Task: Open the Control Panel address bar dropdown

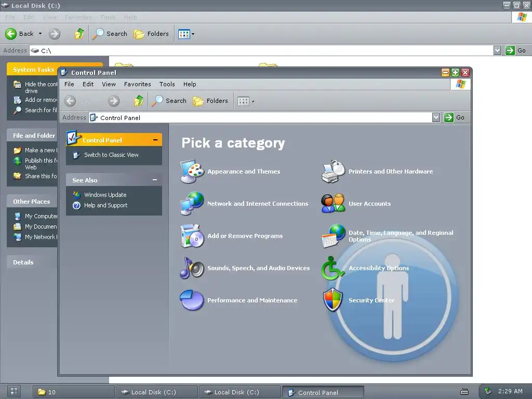Action: pyautogui.click(x=436, y=117)
